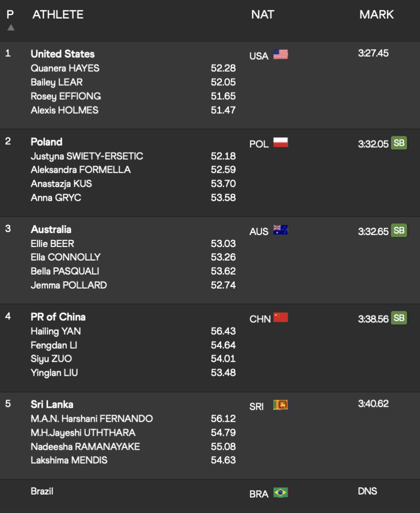
Task: Click the United States team name
Action: click(x=63, y=54)
